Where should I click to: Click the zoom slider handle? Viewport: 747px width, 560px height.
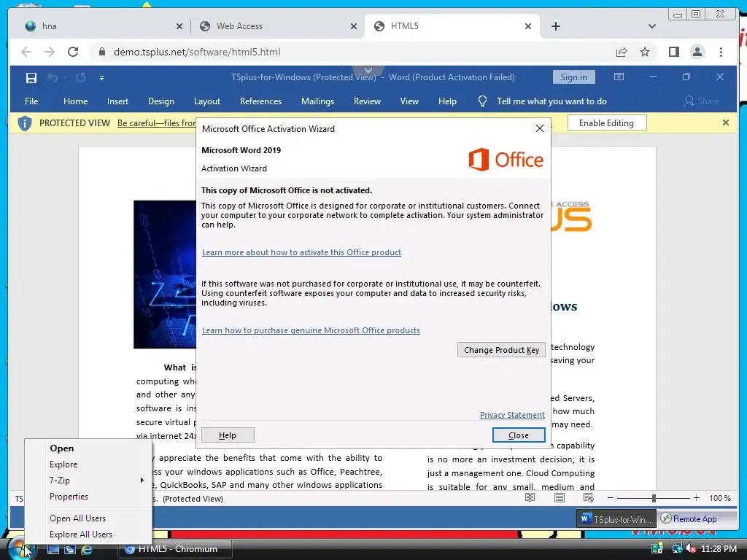point(654,498)
